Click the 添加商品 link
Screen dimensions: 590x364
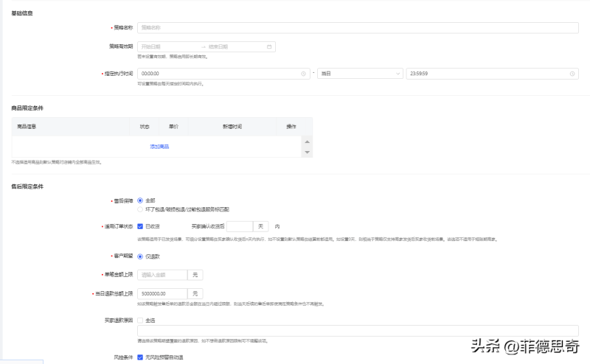tap(159, 147)
